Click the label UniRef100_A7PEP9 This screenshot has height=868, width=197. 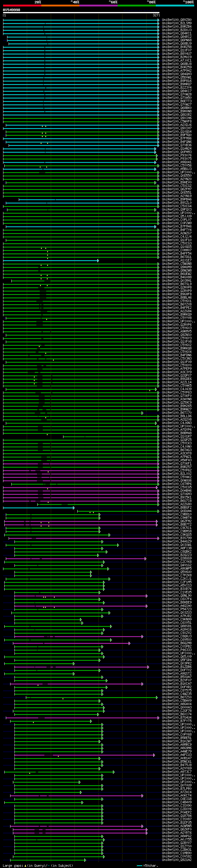[x=177, y=369]
